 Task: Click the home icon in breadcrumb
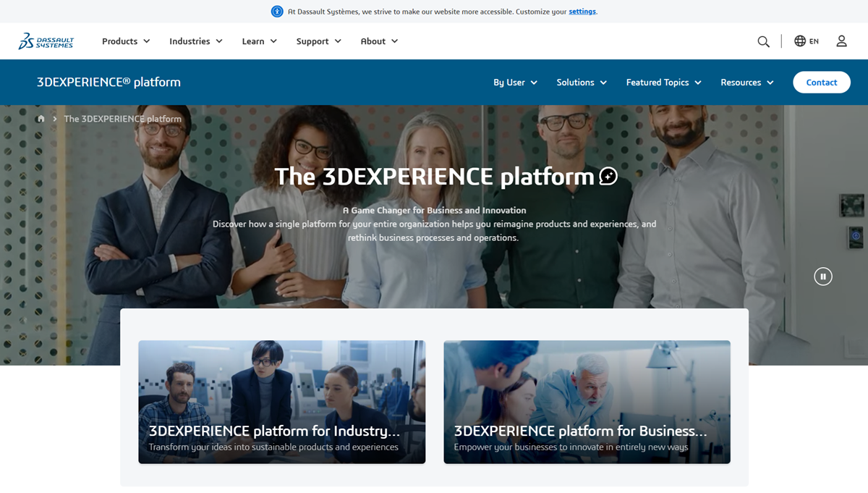(x=41, y=119)
